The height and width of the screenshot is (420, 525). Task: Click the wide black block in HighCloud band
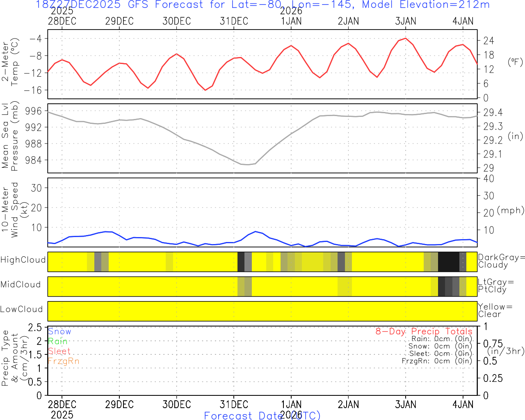point(448,262)
